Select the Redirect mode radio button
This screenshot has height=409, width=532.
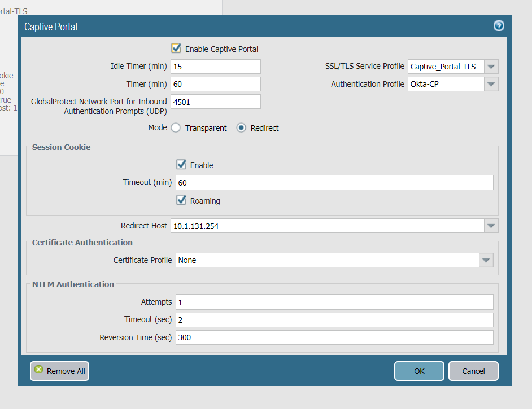coord(241,128)
